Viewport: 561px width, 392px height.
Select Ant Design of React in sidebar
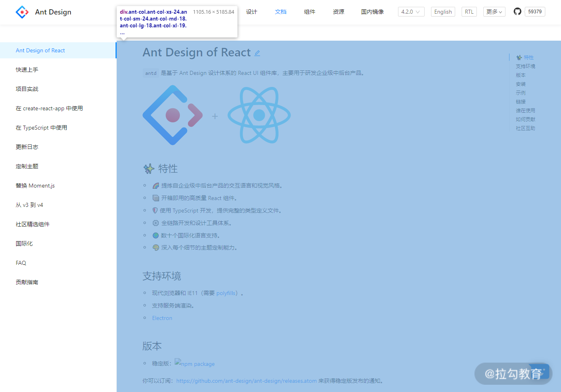[58, 50]
